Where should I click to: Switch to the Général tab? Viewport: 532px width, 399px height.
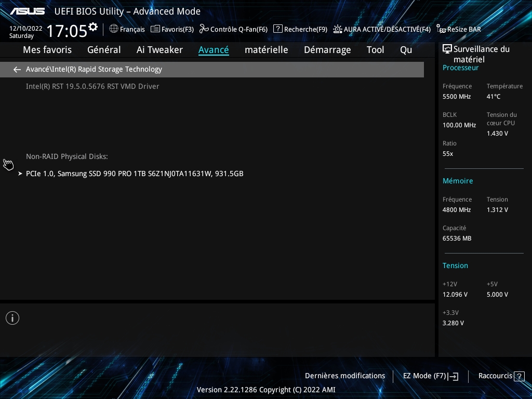pos(104,50)
